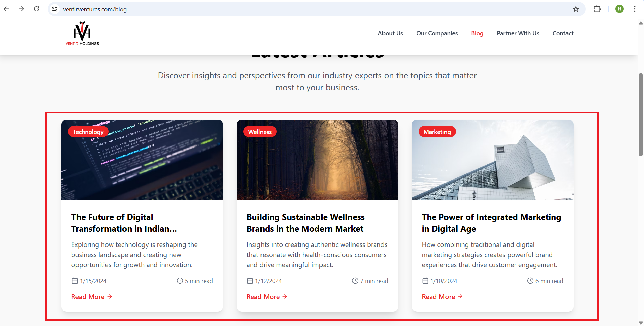Read More on Integrated Marketing article
This screenshot has width=644, height=326.
pos(442,297)
